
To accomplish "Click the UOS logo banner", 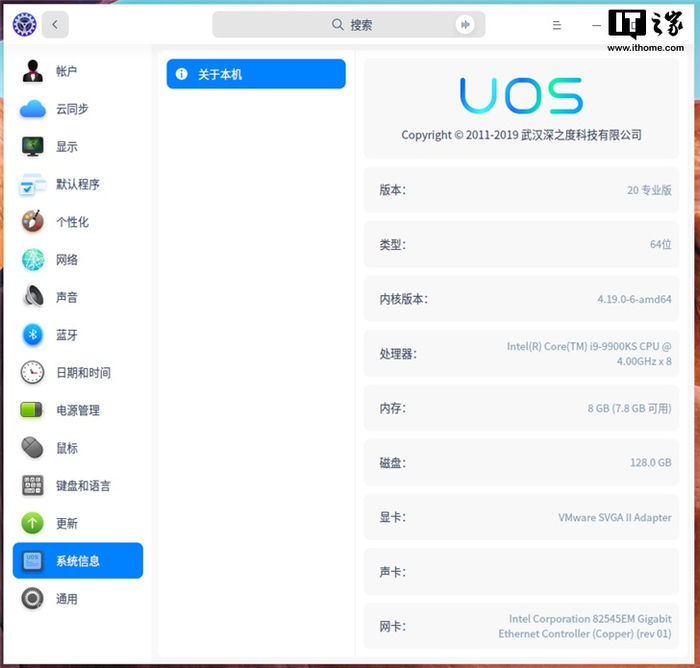I will 521,95.
